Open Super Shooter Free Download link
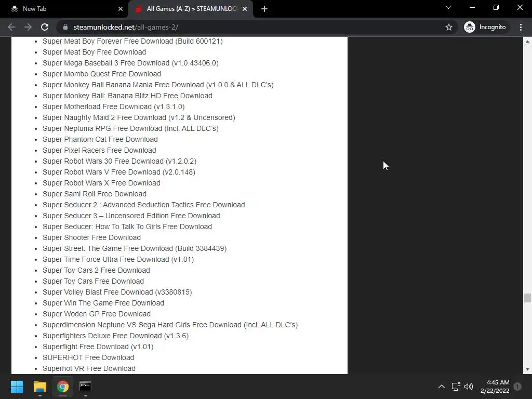 pyautogui.click(x=91, y=237)
